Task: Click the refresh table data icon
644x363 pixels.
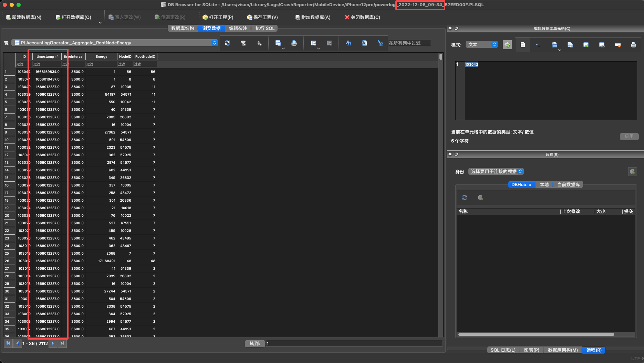Action: pos(227,43)
